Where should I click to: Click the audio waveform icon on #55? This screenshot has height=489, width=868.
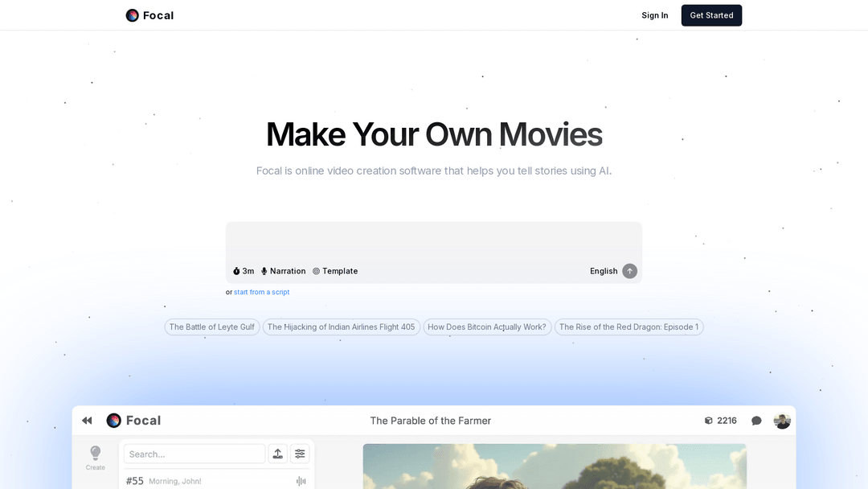(x=301, y=481)
